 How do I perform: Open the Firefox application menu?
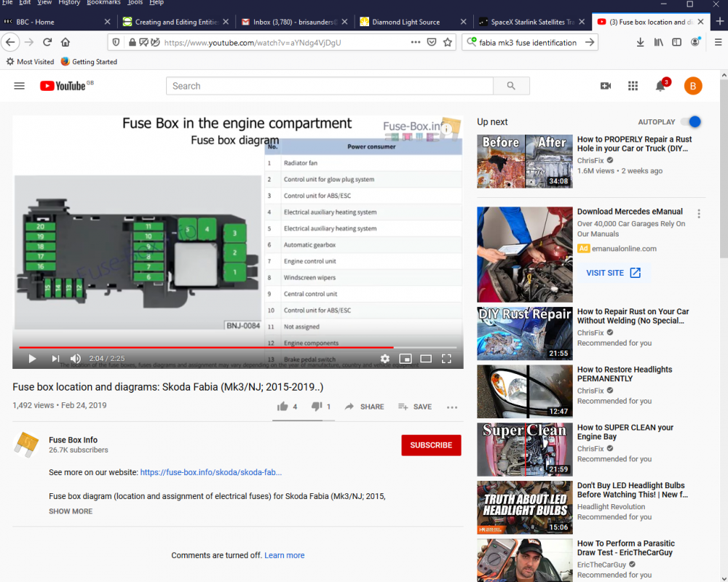(718, 42)
